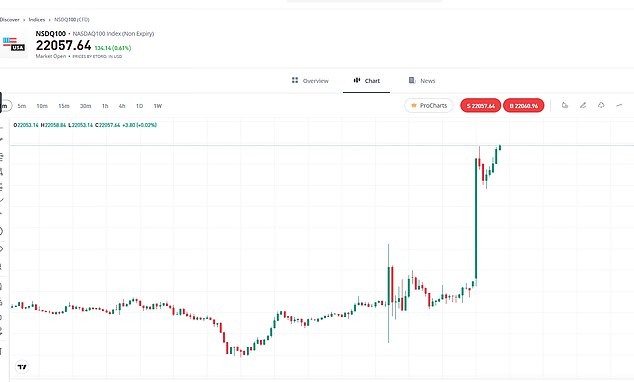Click the Overview grid icon
Image resolution: width=634 pixels, height=382 pixels.
(x=295, y=80)
